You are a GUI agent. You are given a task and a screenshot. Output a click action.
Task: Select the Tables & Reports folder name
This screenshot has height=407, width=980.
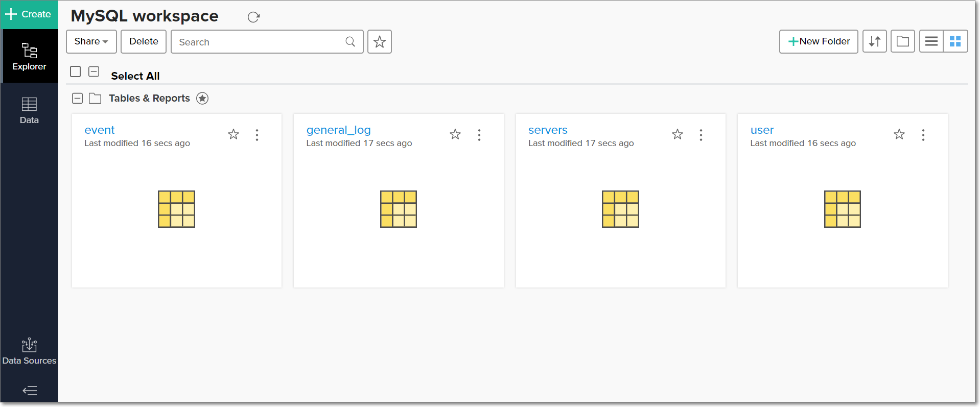click(x=149, y=98)
